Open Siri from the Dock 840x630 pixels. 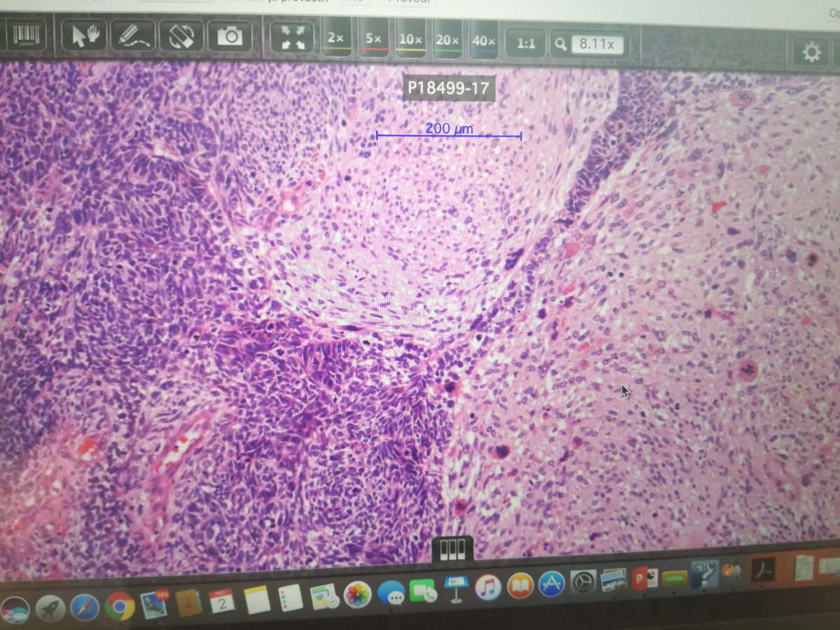15,610
